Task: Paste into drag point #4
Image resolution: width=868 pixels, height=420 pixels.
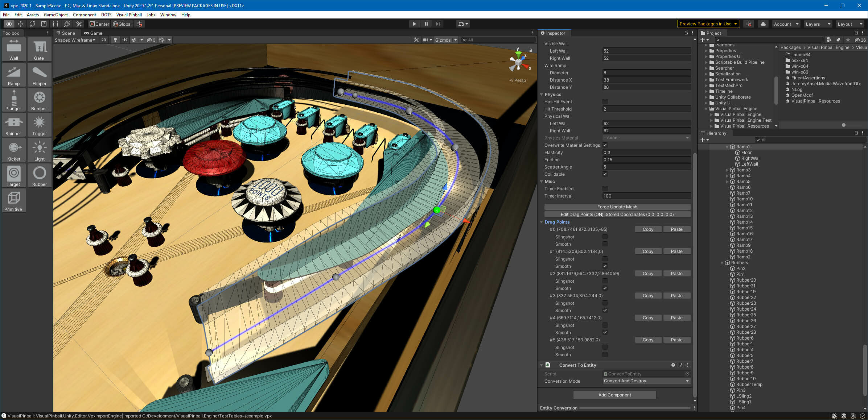Action: pyautogui.click(x=676, y=318)
